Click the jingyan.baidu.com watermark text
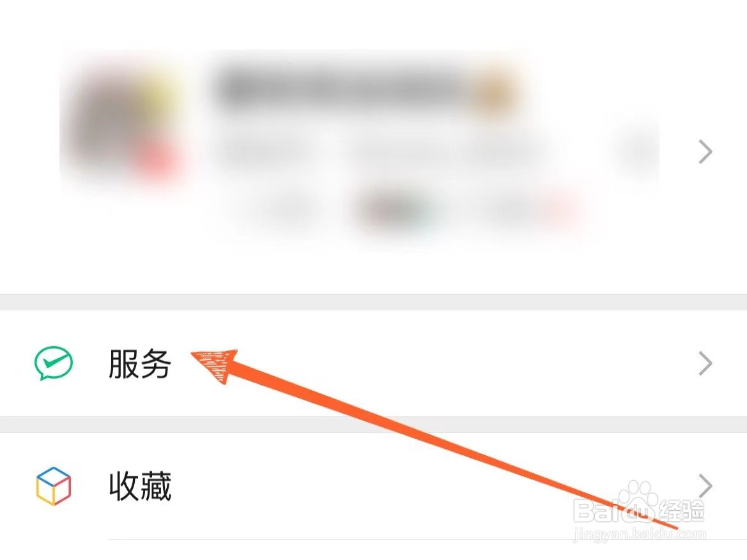This screenshot has height=560, width=747. [640, 534]
